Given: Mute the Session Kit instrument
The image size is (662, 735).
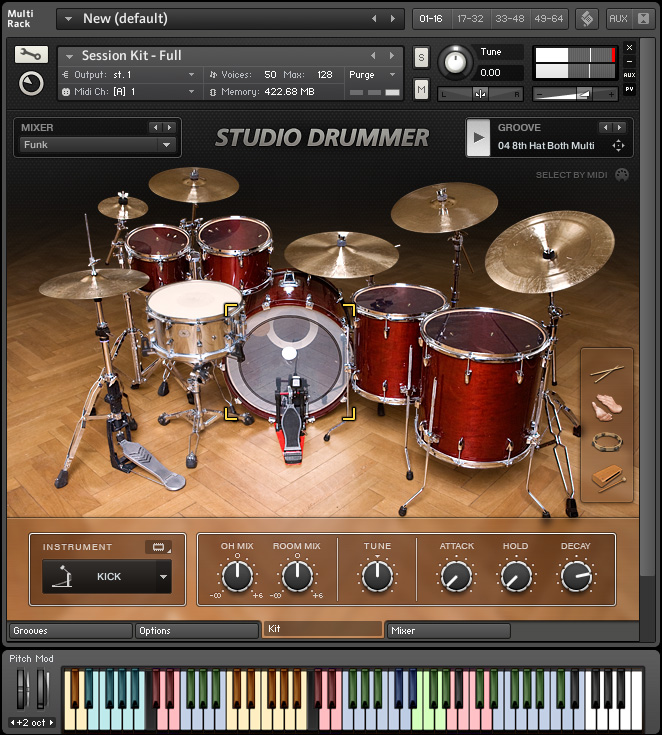Looking at the screenshot, I should 421,90.
